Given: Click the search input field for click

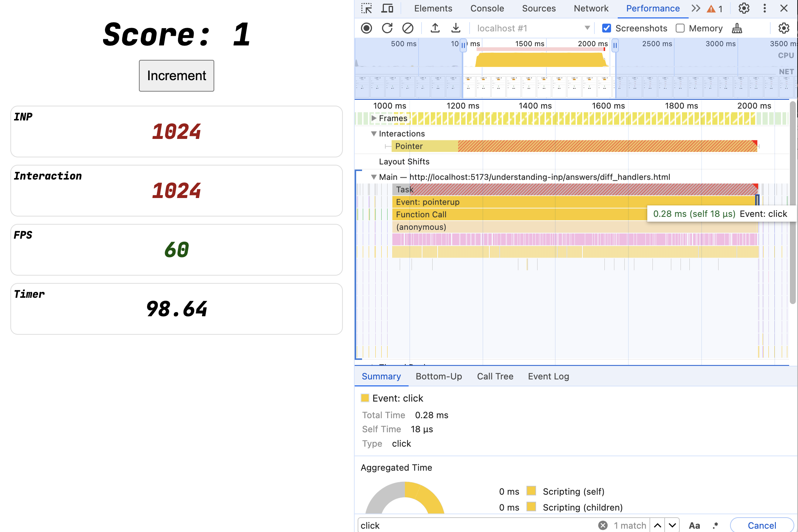Looking at the screenshot, I should click(474, 525).
